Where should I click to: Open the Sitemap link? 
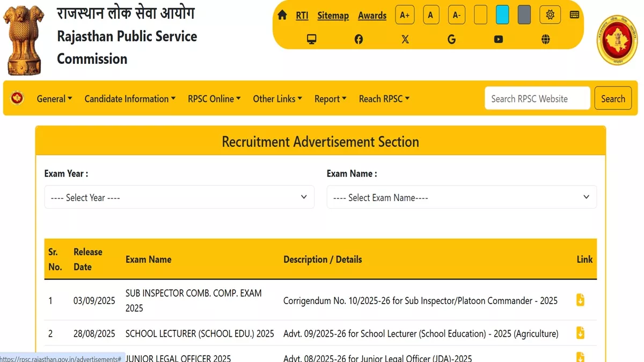tap(333, 16)
